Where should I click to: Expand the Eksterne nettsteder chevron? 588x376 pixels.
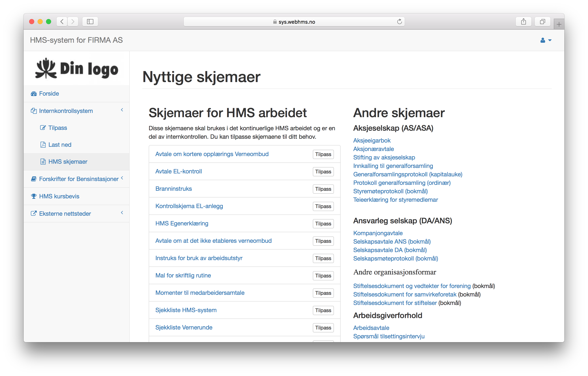point(122,213)
